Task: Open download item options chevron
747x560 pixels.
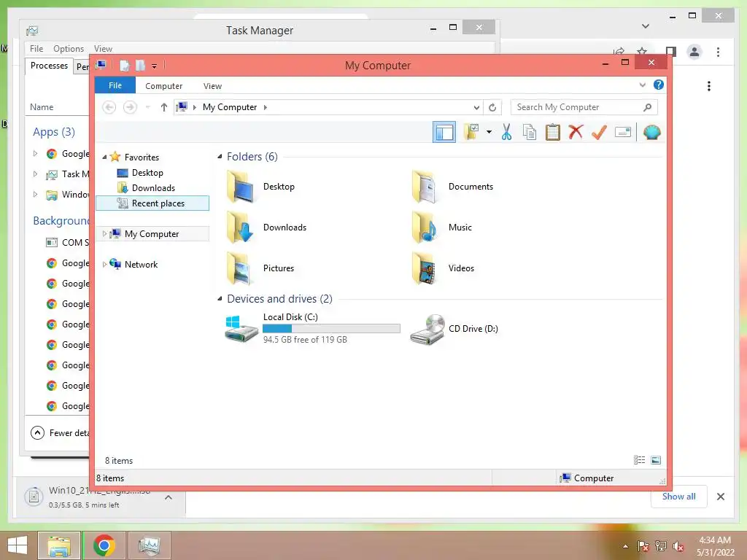Action: 169,497
